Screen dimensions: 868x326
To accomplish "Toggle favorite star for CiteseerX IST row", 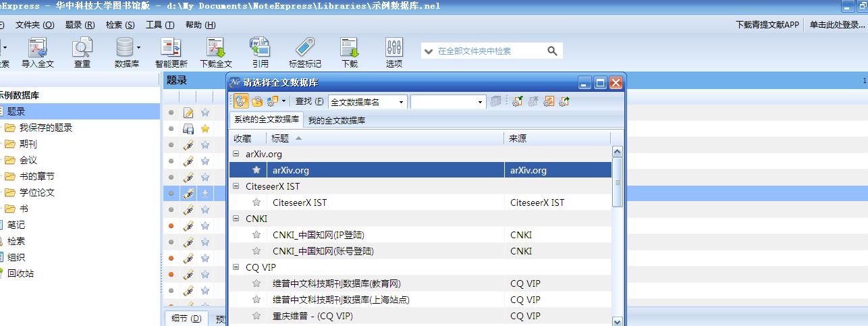I will pos(256,202).
